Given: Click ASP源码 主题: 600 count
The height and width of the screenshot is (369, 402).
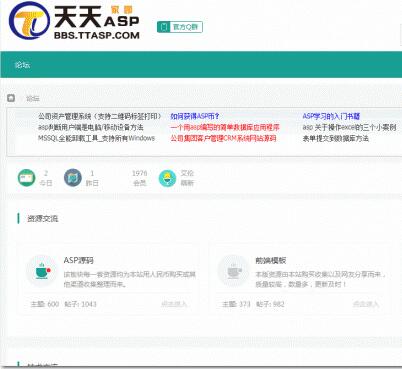Looking at the screenshot, I should pos(45,304).
